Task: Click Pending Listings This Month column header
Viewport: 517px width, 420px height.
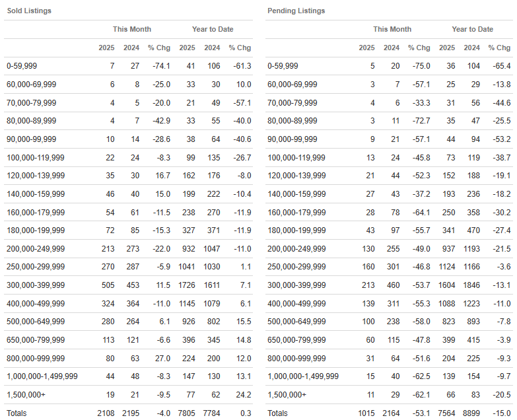Action: coord(392,29)
